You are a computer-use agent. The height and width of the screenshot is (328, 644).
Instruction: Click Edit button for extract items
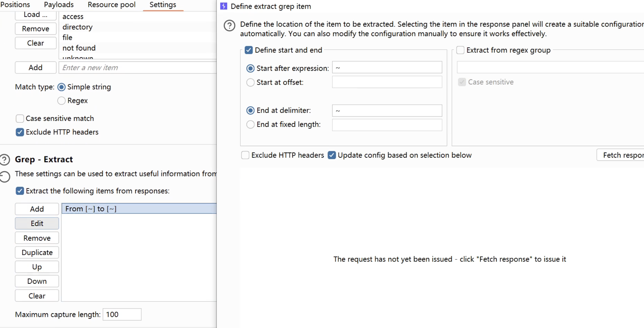(37, 223)
